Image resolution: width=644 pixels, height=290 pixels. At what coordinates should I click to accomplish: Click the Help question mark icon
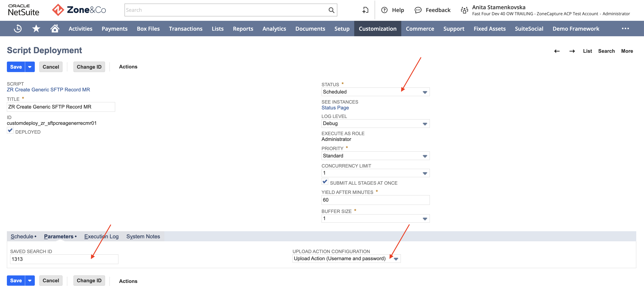coord(384,10)
